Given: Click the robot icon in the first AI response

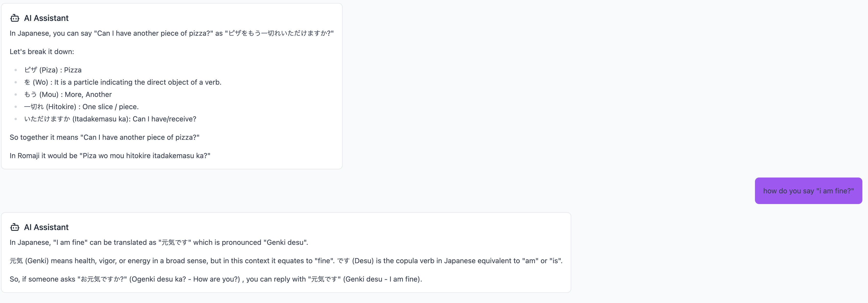Looking at the screenshot, I should pos(15,18).
